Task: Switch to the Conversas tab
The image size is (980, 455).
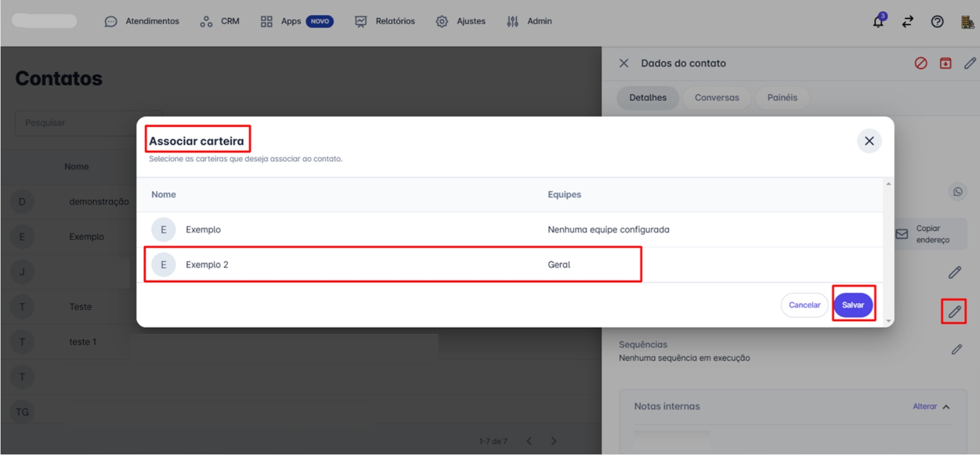Action: tap(716, 98)
